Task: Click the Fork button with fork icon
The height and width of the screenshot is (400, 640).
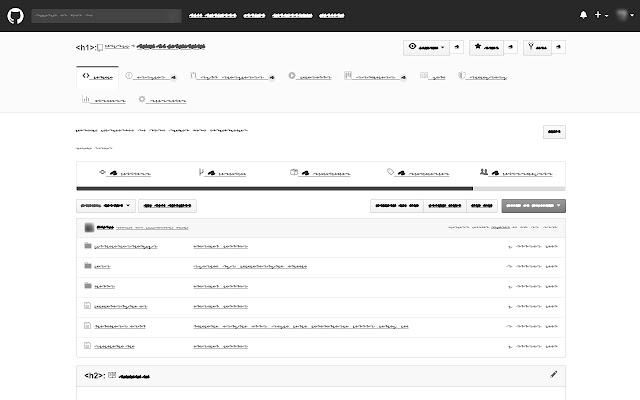Action: [538, 47]
